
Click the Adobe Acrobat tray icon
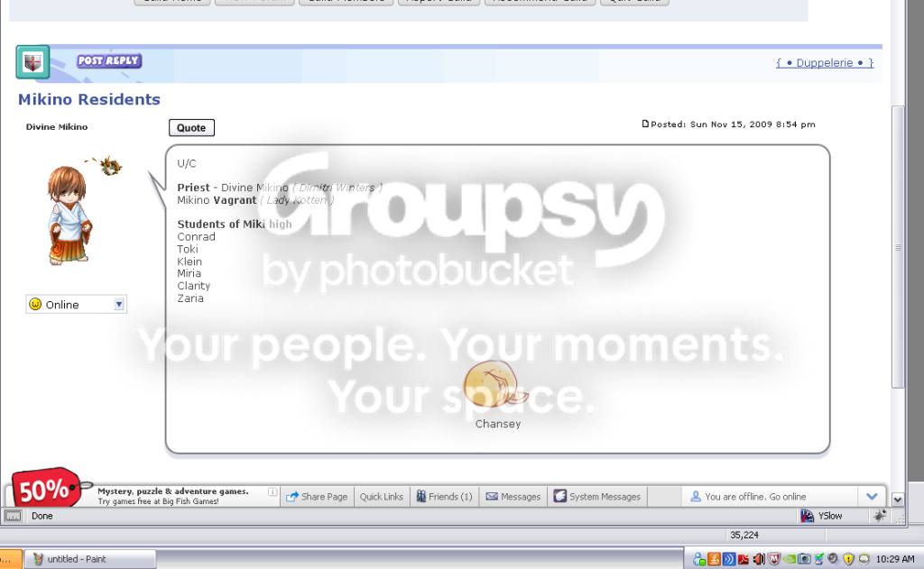coord(744,559)
